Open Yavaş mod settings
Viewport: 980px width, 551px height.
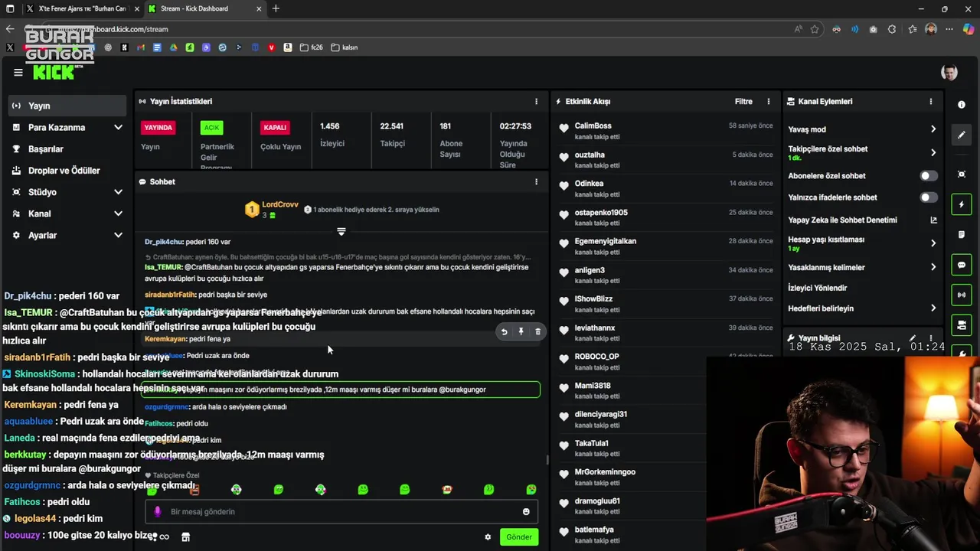(862, 129)
